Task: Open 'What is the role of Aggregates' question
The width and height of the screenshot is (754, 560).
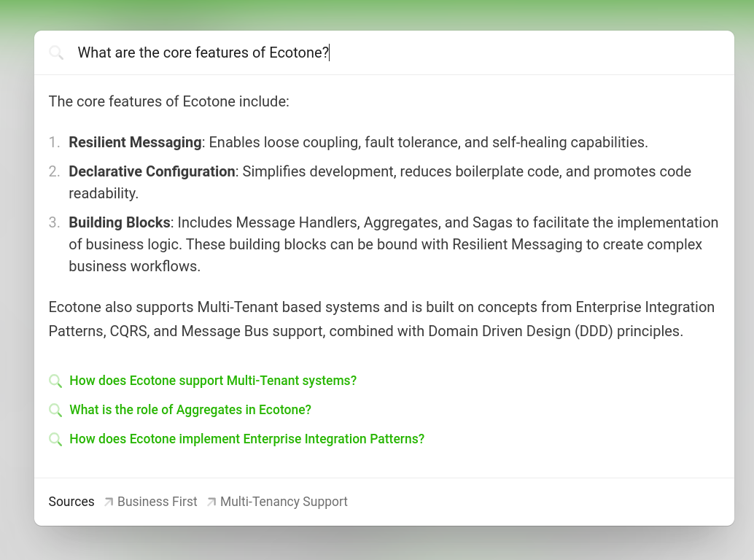Action: (190, 410)
